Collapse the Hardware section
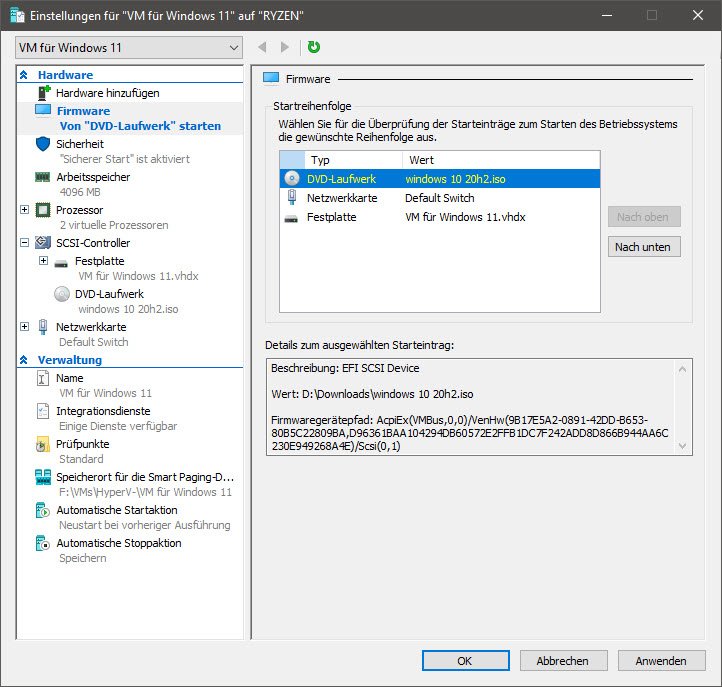The height and width of the screenshot is (687, 722). point(25,75)
